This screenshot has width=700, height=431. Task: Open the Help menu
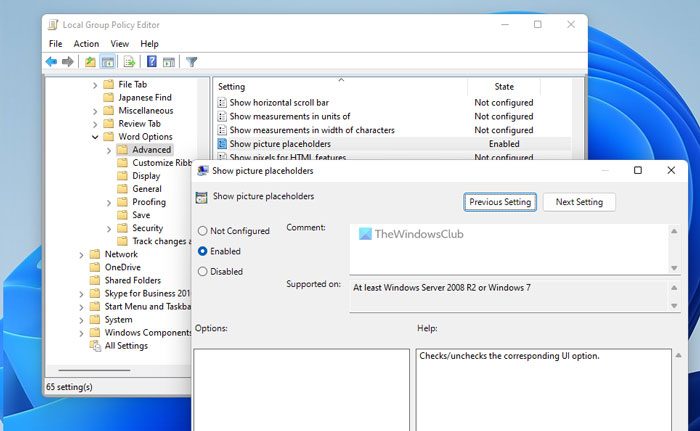149,44
